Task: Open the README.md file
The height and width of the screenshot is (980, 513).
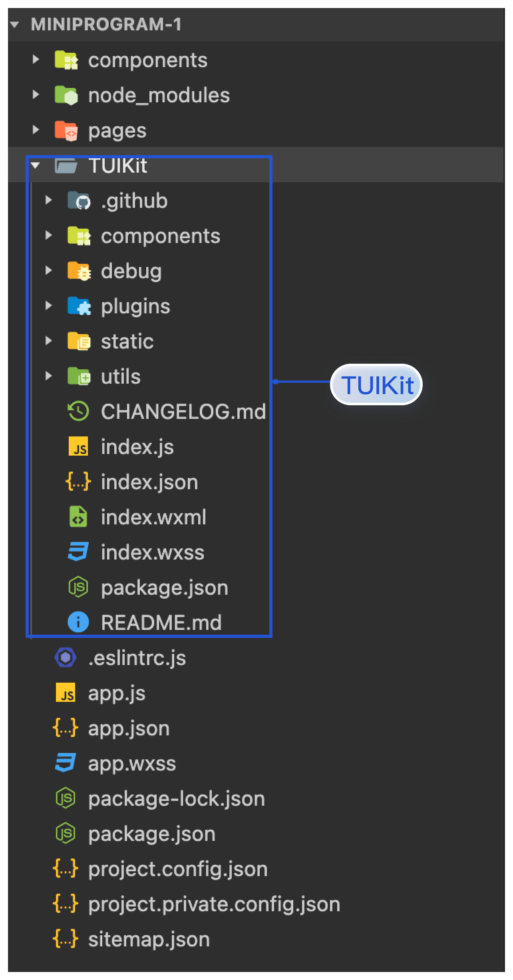Action: point(161,623)
